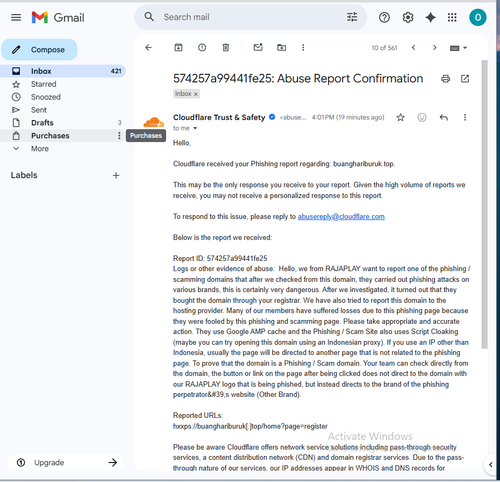Click the '4:01 PM' timestamp
Image resolution: width=500 pixels, height=482 pixels.
348,117
